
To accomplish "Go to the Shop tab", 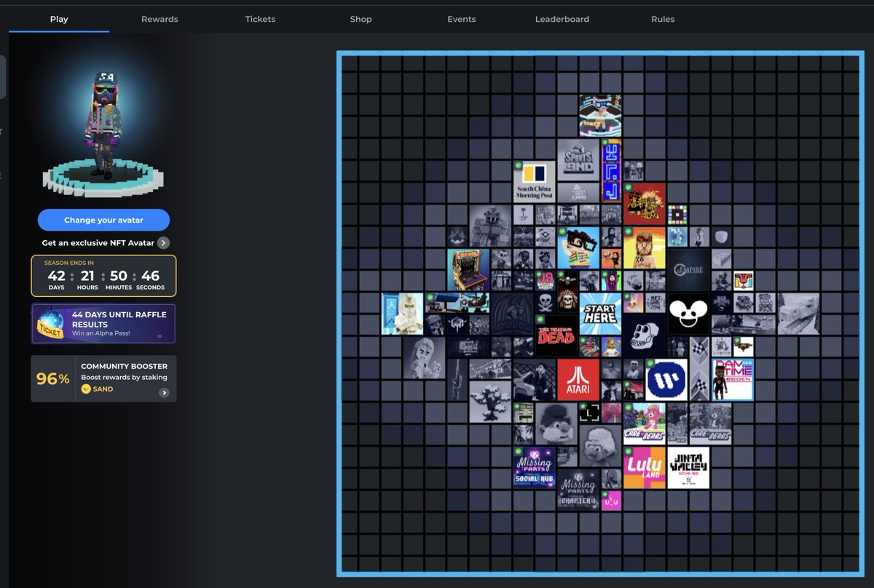I will click(361, 19).
